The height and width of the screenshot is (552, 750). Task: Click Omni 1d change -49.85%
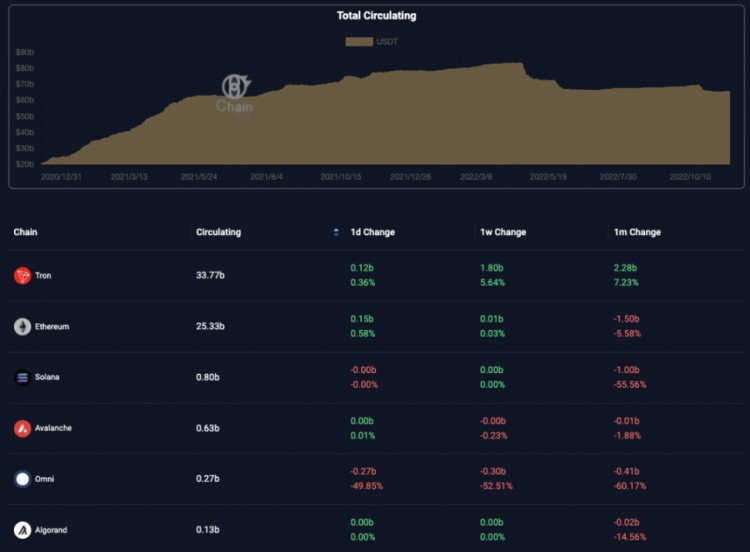[366, 486]
